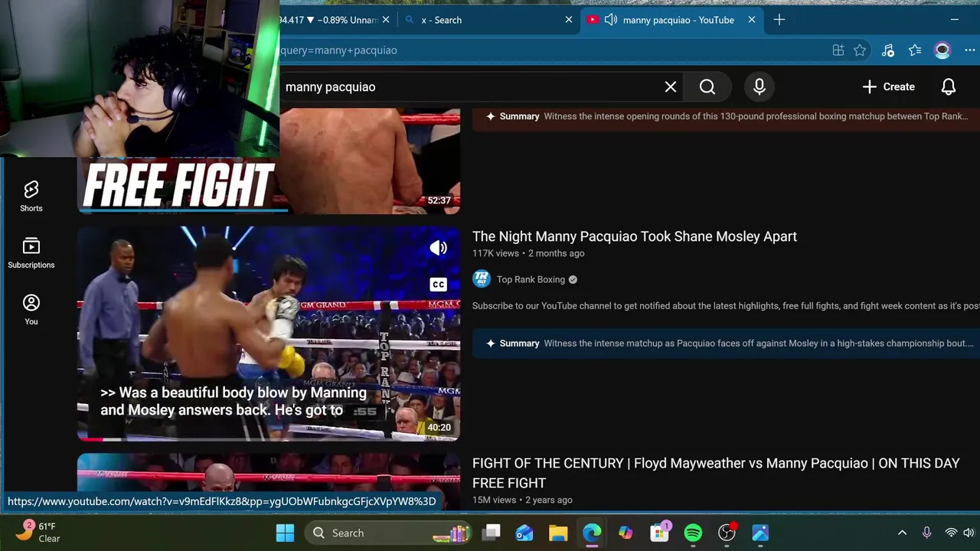
Task: Open the Fight of the Century video title
Action: [716, 473]
